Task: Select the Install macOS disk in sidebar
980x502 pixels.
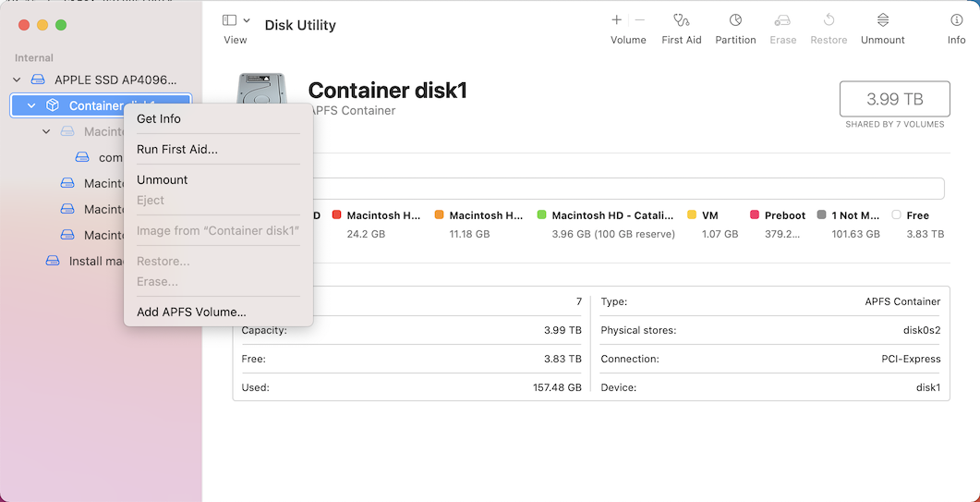Action: pyautogui.click(x=84, y=261)
